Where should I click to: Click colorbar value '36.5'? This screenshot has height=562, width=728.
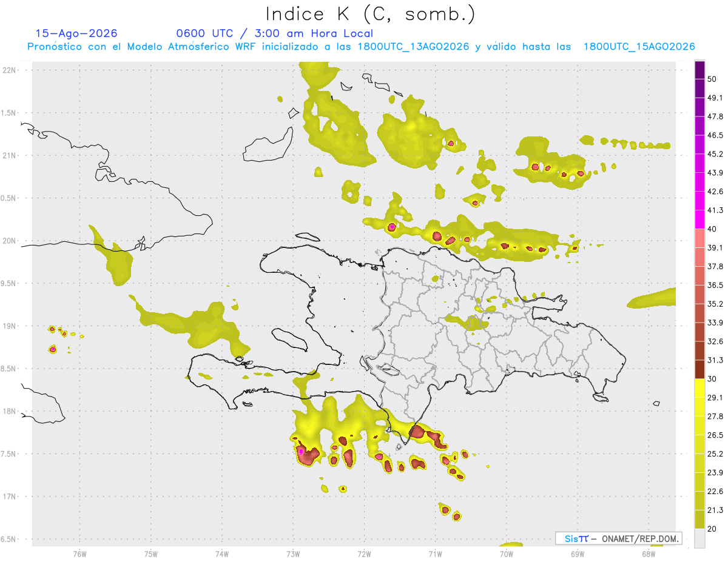715,285
